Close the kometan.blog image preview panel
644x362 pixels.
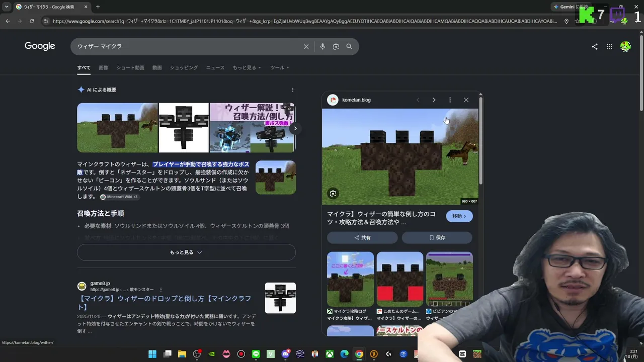tap(466, 100)
